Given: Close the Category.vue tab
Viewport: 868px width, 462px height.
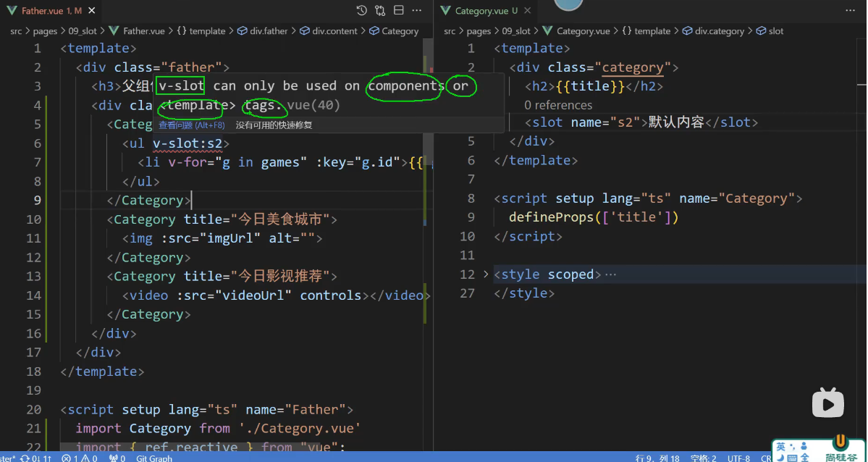Looking at the screenshot, I should (527, 11).
